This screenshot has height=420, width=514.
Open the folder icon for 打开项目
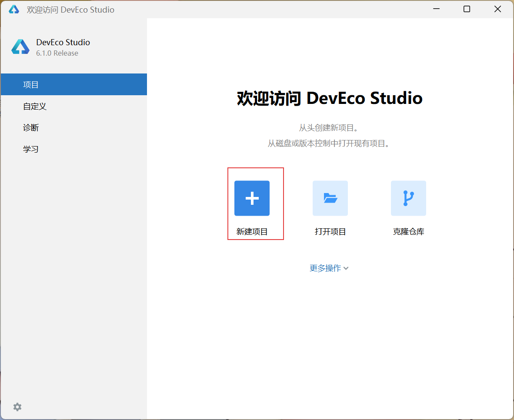coord(330,198)
